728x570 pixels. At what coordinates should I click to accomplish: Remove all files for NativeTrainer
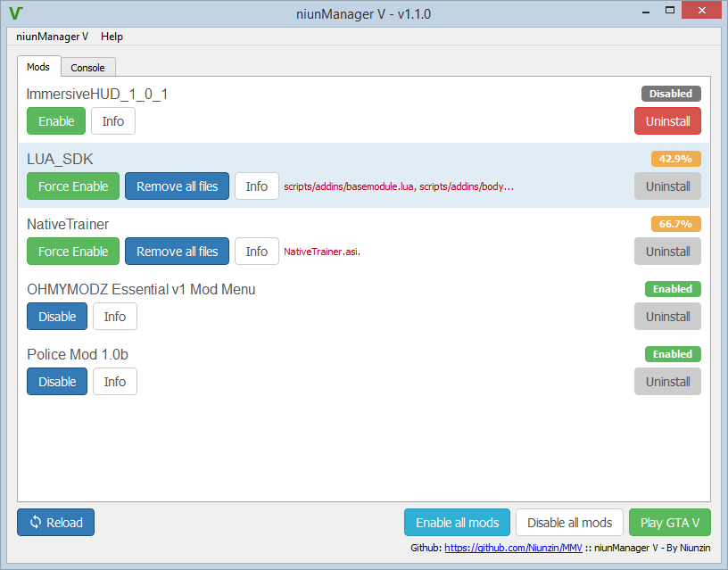pos(177,252)
